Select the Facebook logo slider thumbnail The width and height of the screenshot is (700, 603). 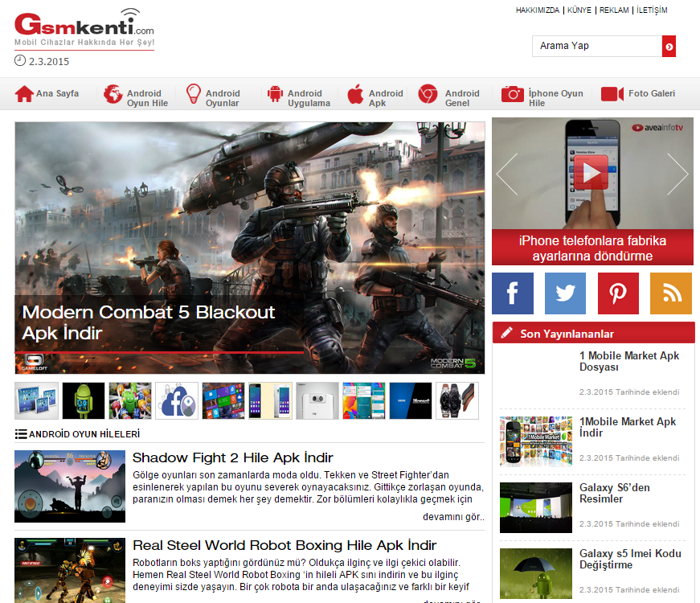pos(177,400)
